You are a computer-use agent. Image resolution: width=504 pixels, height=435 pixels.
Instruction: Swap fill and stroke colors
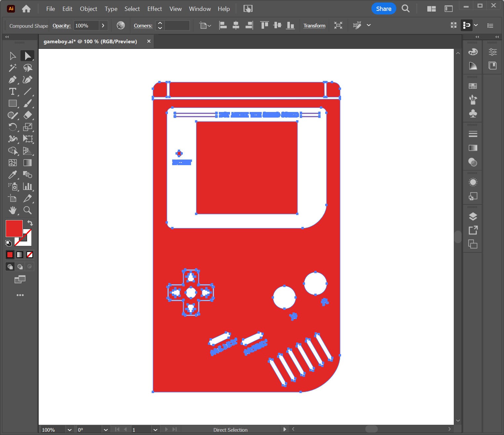coord(29,223)
